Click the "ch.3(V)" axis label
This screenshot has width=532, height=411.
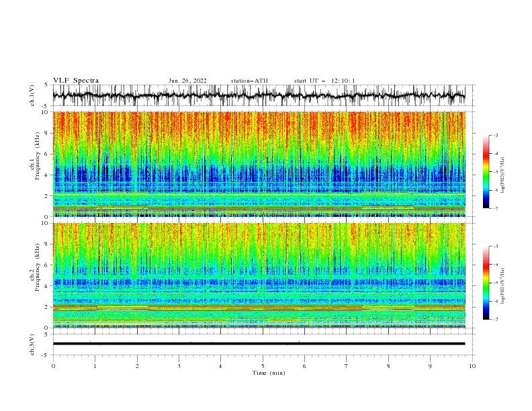32,345
